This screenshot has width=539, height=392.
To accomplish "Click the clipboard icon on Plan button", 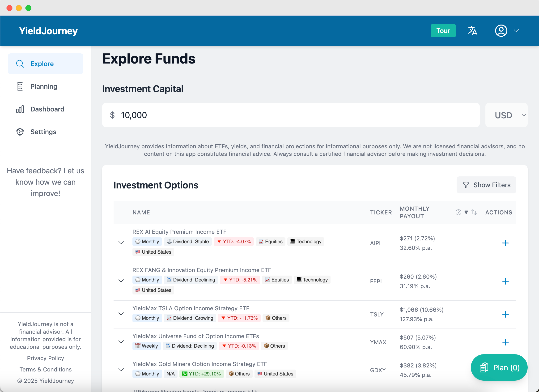I will tap(484, 367).
